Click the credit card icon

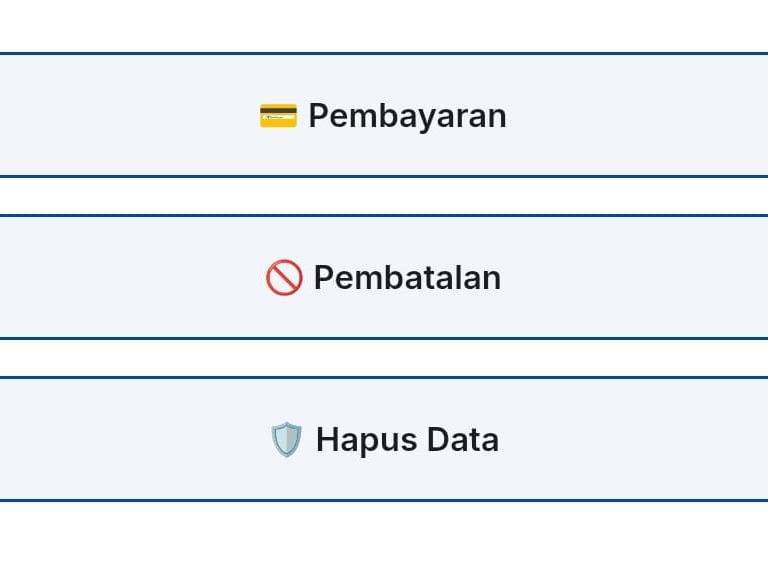click(278, 116)
